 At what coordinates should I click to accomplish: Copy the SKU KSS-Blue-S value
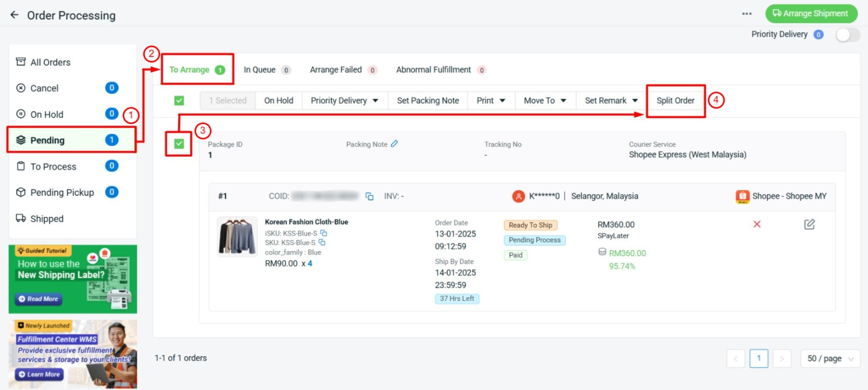pyautogui.click(x=322, y=243)
